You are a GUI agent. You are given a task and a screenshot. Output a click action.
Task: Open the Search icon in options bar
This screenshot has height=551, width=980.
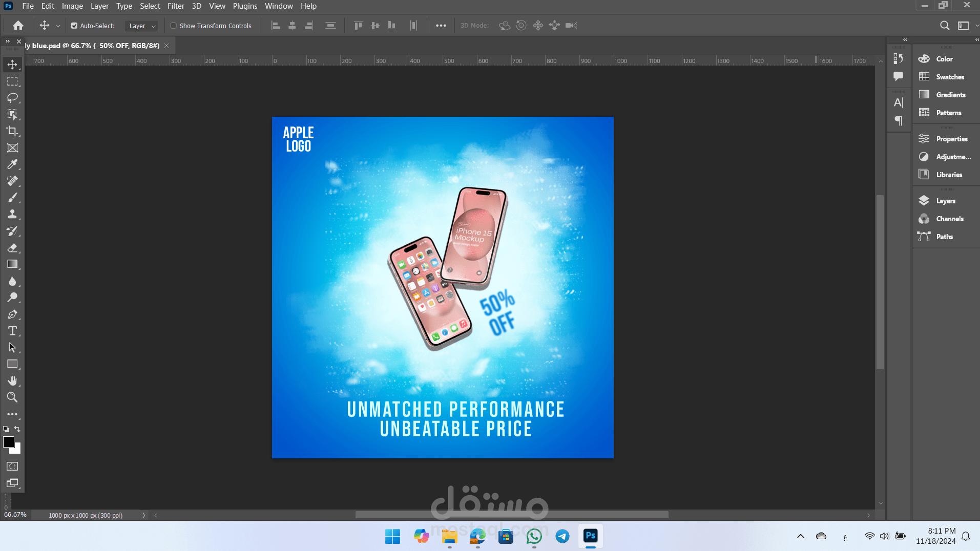pyautogui.click(x=945, y=26)
